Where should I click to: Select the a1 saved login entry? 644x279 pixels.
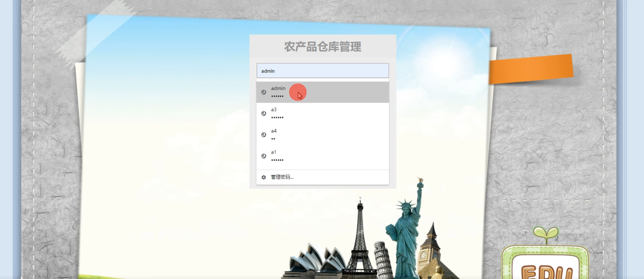323,156
